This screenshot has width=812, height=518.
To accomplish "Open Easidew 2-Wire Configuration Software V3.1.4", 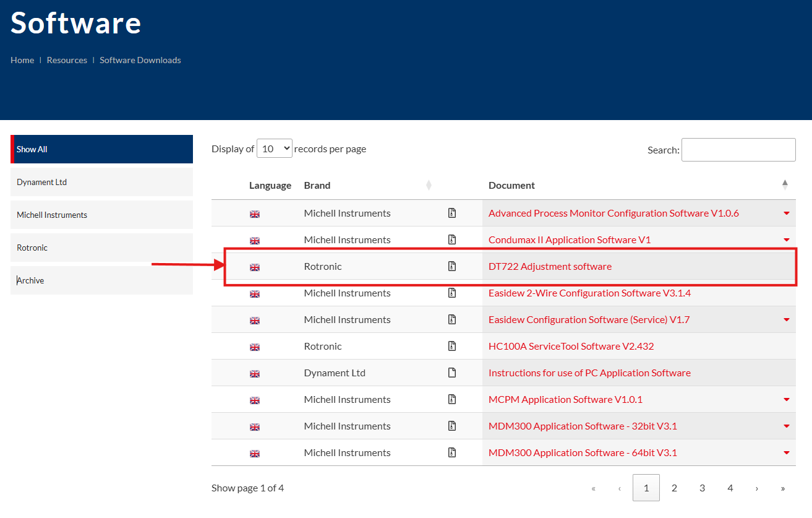I will pos(589,293).
